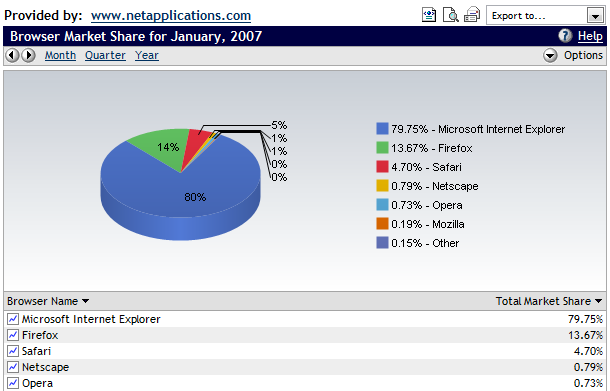Click the printer icon

(472, 15)
